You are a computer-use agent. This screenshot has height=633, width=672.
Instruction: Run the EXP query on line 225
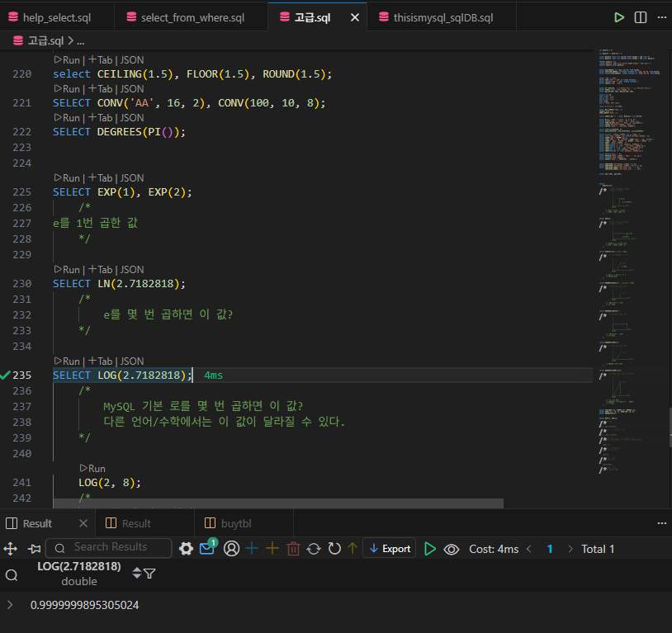pyautogui.click(x=68, y=178)
